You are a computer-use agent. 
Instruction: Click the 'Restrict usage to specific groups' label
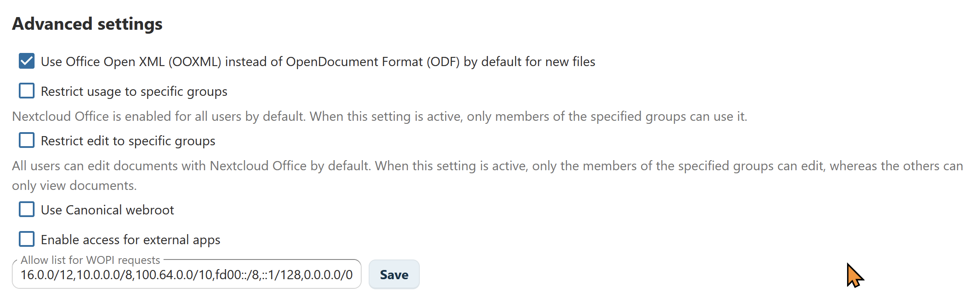point(134,91)
